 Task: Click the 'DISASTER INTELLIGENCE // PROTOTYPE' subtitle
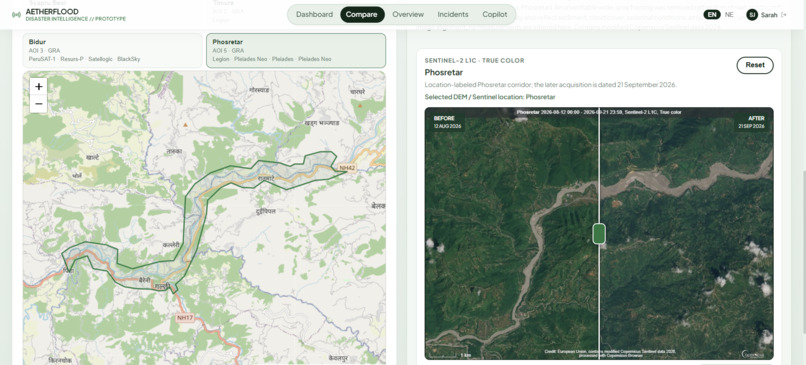76,19
